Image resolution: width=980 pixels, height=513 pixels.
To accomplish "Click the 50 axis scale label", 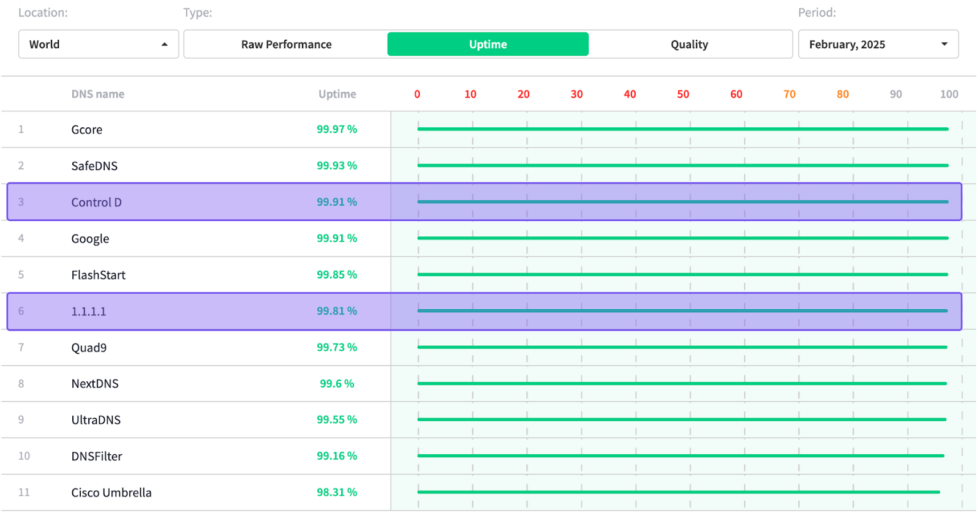I will 683,94.
